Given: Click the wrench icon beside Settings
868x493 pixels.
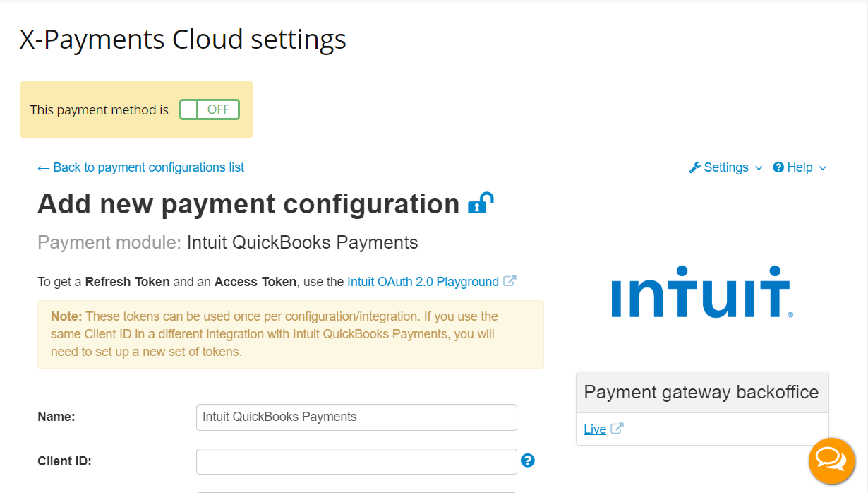Looking at the screenshot, I should pos(695,167).
